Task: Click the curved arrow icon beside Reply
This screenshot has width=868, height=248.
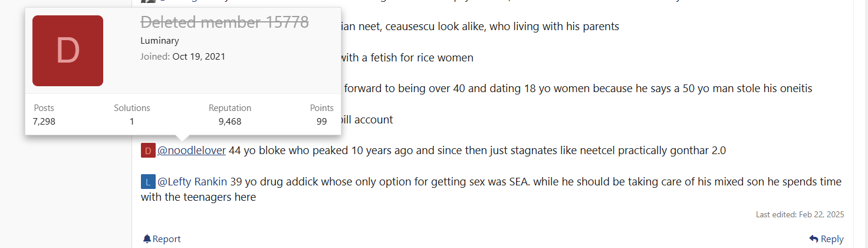Action: [x=814, y=239]
